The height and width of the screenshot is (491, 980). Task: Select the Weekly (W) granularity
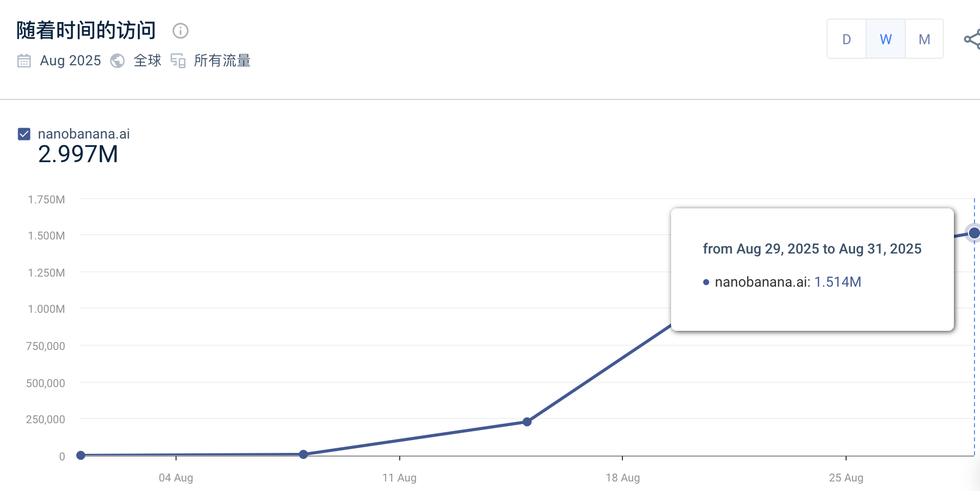886,39
